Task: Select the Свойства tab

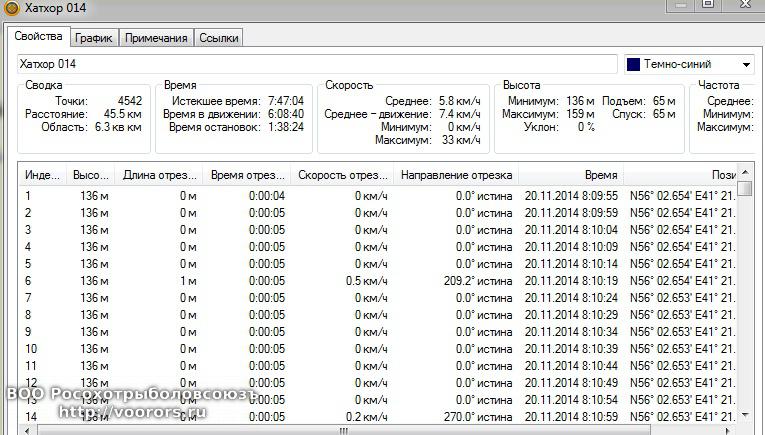Action: pyautogui.click(x=38, y=37)
